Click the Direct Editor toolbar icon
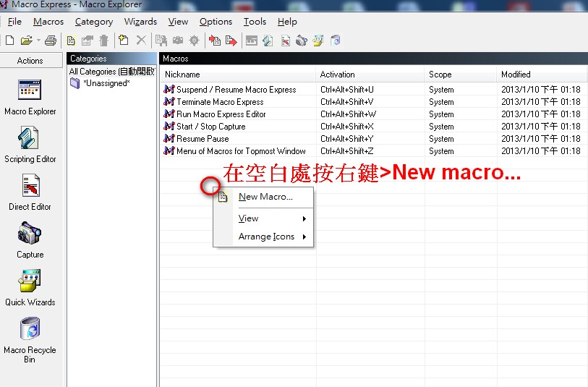The image size is (588, 387). coord(286,40)
